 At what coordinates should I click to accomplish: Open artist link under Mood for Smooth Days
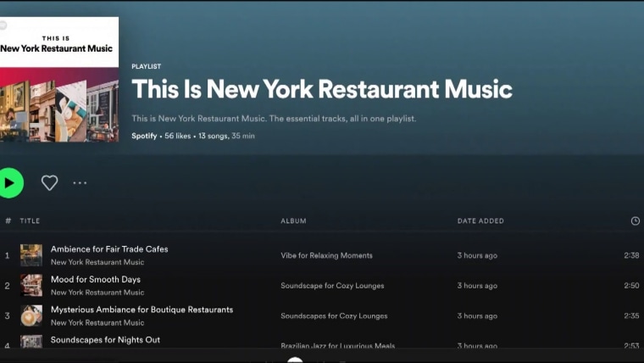coord(97,293)
